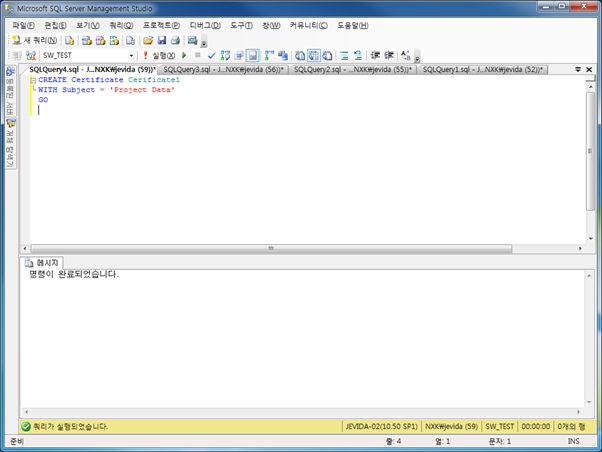
Task: Click the New Query button
Action: 35,40
